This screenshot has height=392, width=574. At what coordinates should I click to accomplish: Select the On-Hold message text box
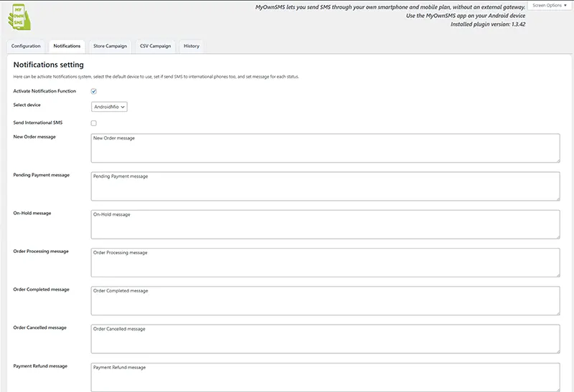coord(325,224)
